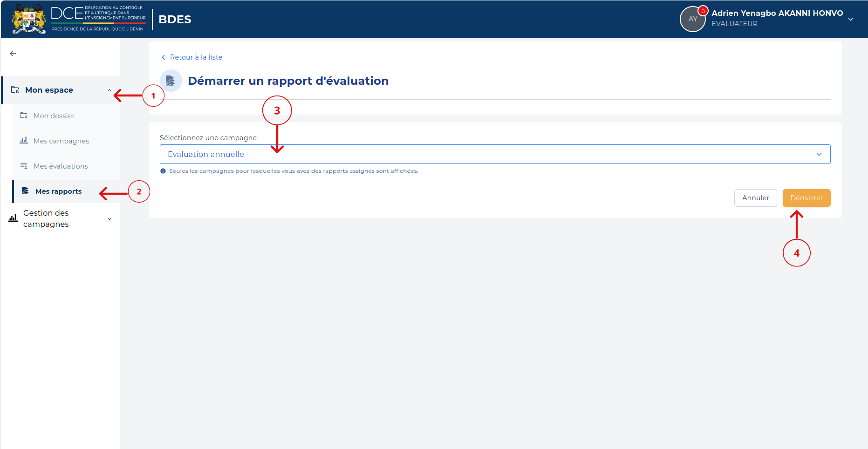Screen dimensions: 868x449
Task: Click the Mon dossier folder icon
Action: [24, 116]
